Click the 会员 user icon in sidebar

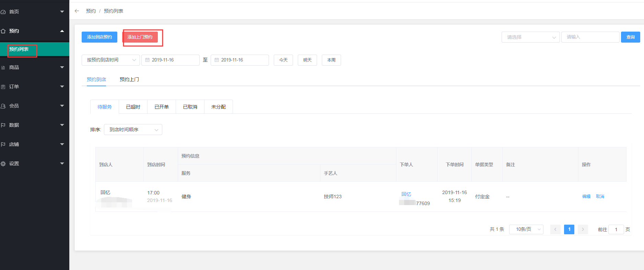(x=3, y=106)
